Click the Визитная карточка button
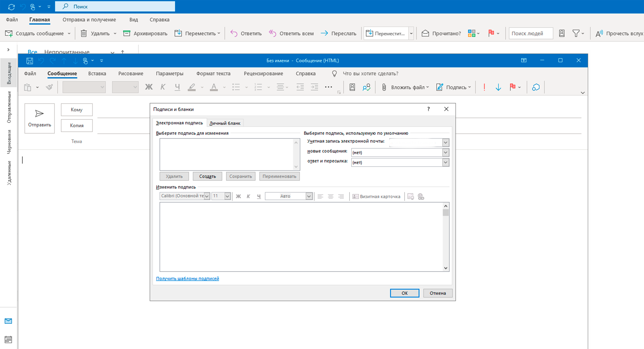This screenshot has height=349, width=644. click(376, 196)
